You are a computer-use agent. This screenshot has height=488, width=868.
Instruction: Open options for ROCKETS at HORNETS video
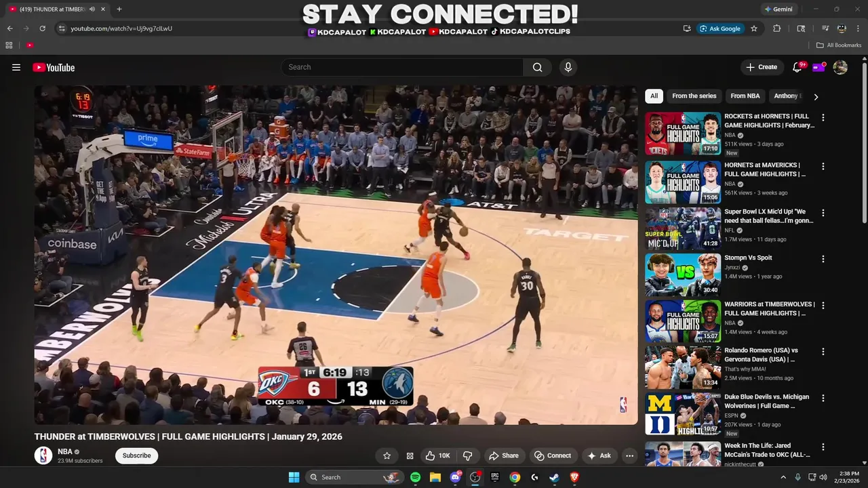[823, 117]
